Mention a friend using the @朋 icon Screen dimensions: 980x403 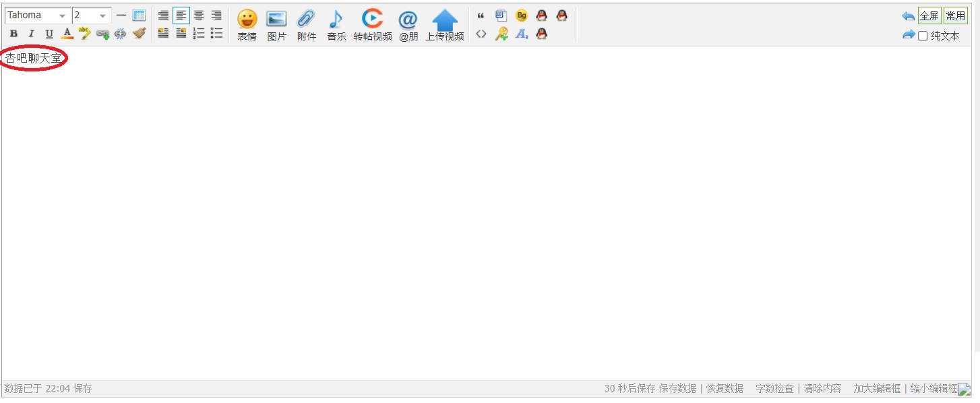click(408, 25)
